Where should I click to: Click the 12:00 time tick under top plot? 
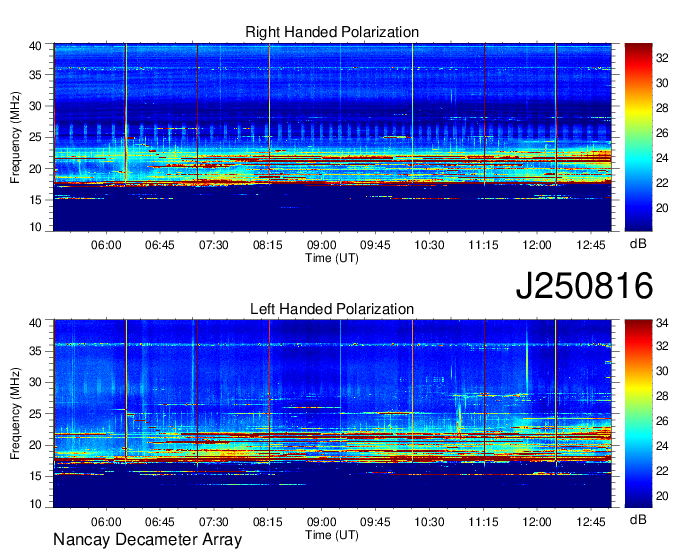537,245
